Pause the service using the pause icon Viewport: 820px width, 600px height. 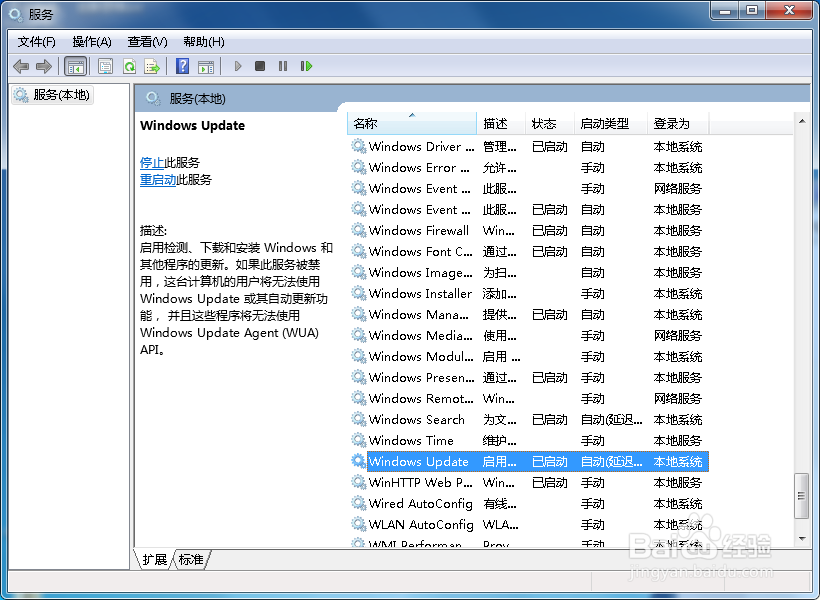(x=282, y=66)
